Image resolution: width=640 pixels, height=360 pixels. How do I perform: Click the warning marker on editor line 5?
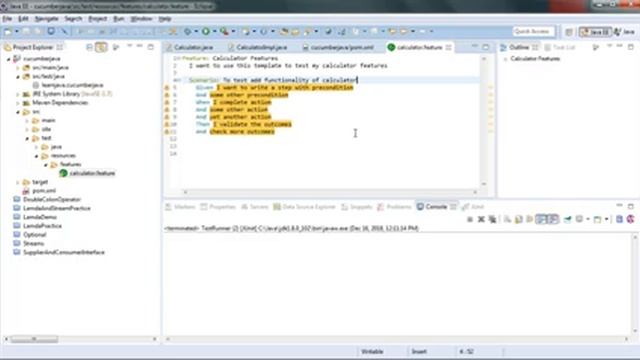pyautogui.click(x=167, y=87)
